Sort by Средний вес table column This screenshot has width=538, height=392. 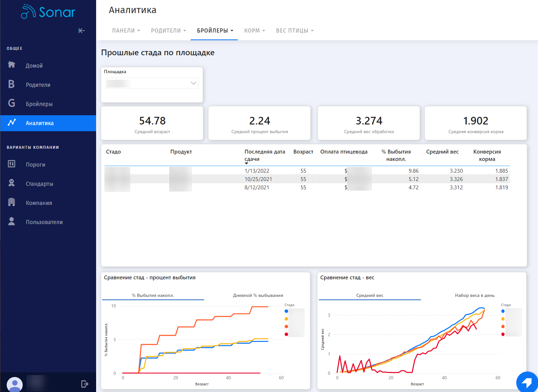coord(442,152)
